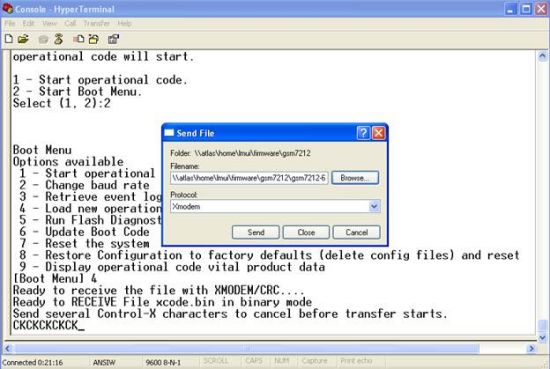The width and height of the screenshot is (550, 369).
Task: Click the "9600 8-N-1" status bar entry
Action: click(163, 362)
